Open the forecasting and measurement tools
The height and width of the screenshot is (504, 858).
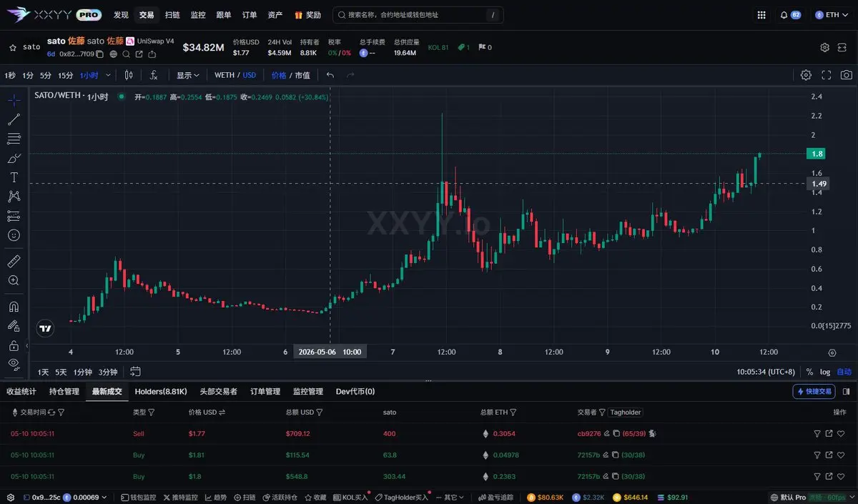click(x=14, y=216)
